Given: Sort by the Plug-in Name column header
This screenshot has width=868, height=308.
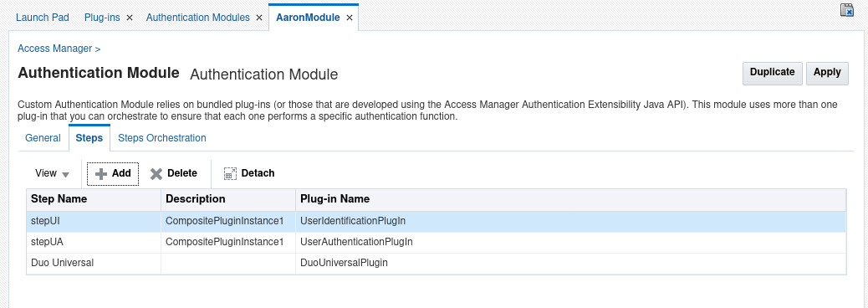Looking at the screenshot, I should (571, 199).
